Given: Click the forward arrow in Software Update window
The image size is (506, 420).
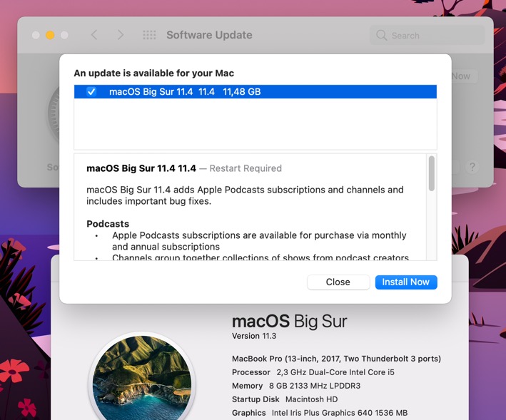Looking at the screenshot, I should click(x=121, y=35).
